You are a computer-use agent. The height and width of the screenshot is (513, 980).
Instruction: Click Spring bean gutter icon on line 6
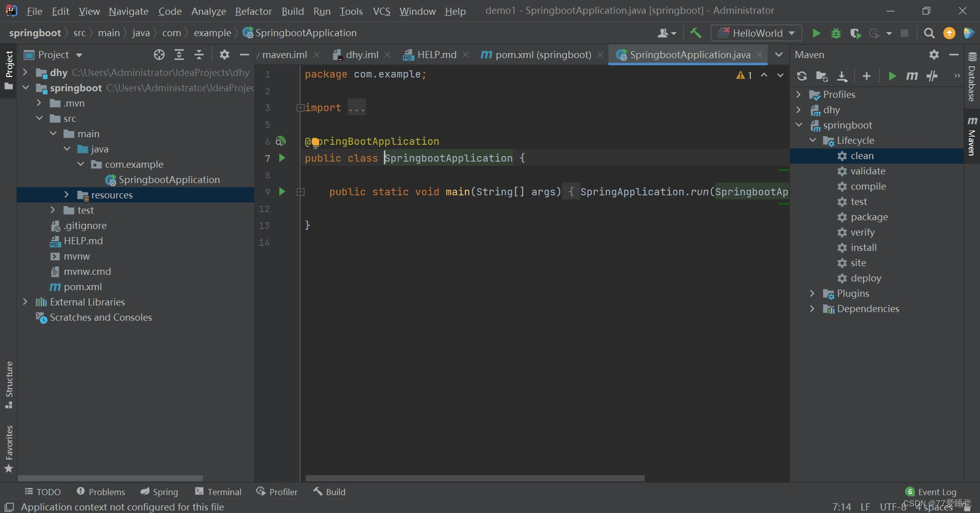pos(281,141)
